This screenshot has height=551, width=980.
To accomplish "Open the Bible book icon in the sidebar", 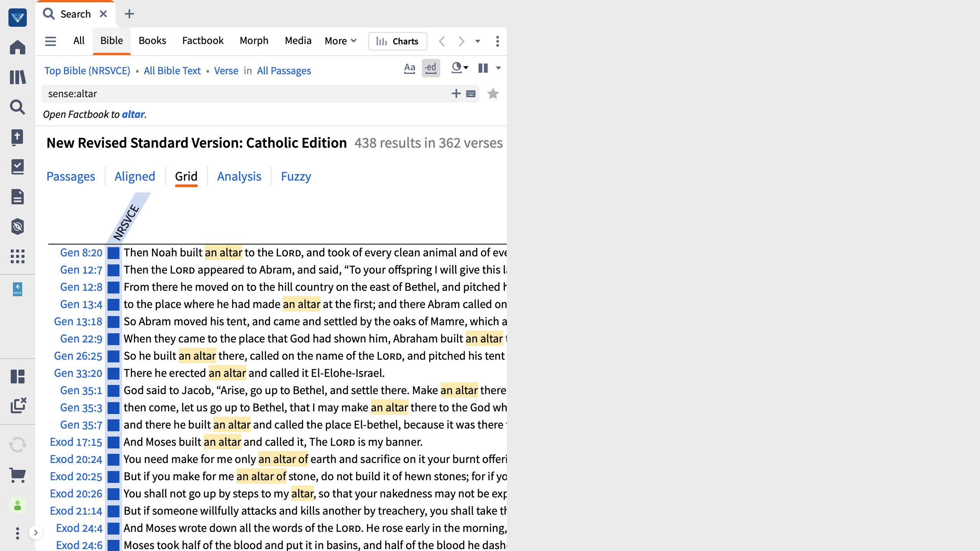I will point(18,137).
